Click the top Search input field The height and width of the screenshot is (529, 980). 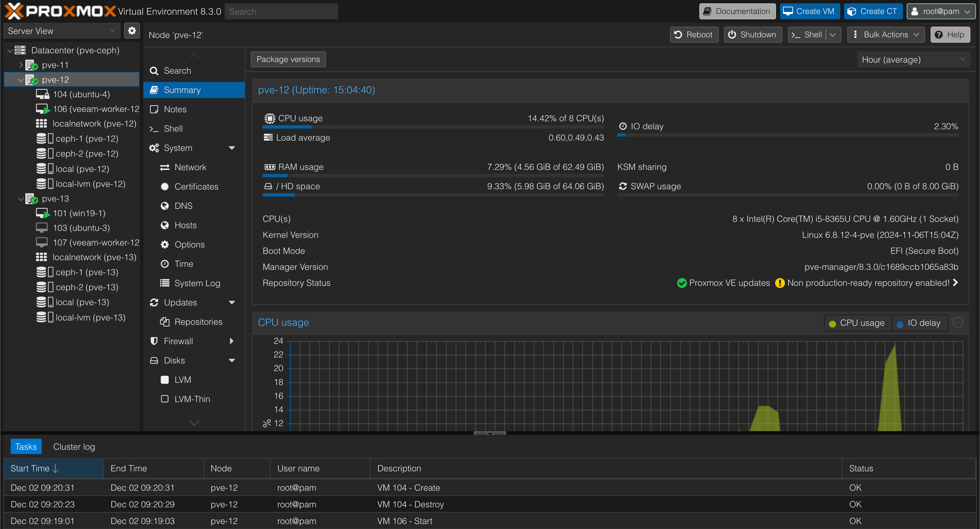tap(281, 11)
